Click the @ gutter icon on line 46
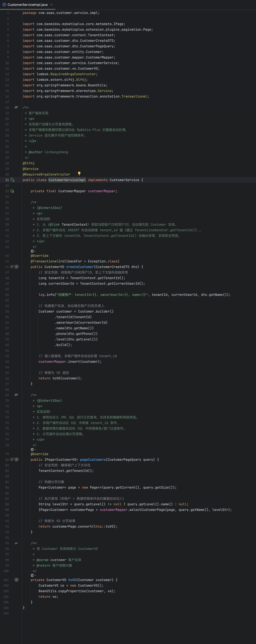Screen dimensions: 256x644 16,267
